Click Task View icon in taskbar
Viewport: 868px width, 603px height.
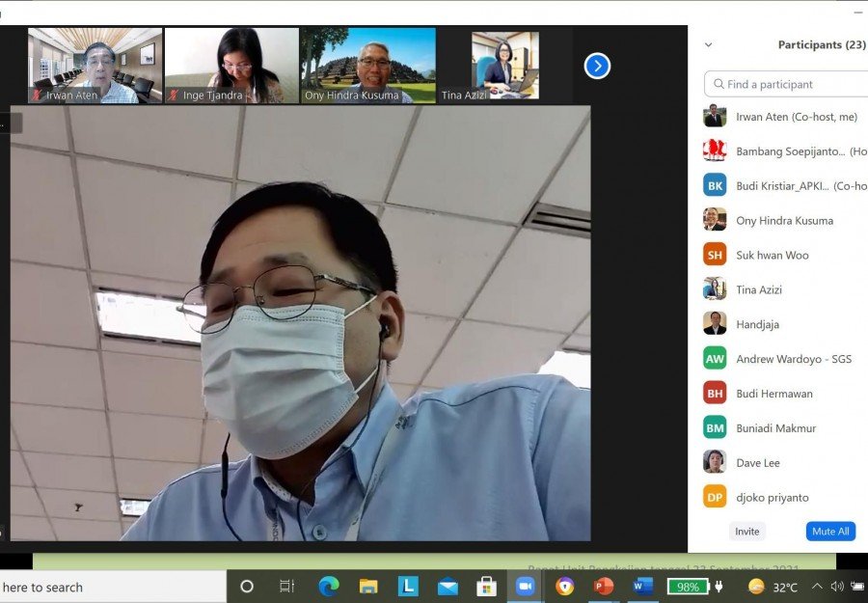pos(286,587)
